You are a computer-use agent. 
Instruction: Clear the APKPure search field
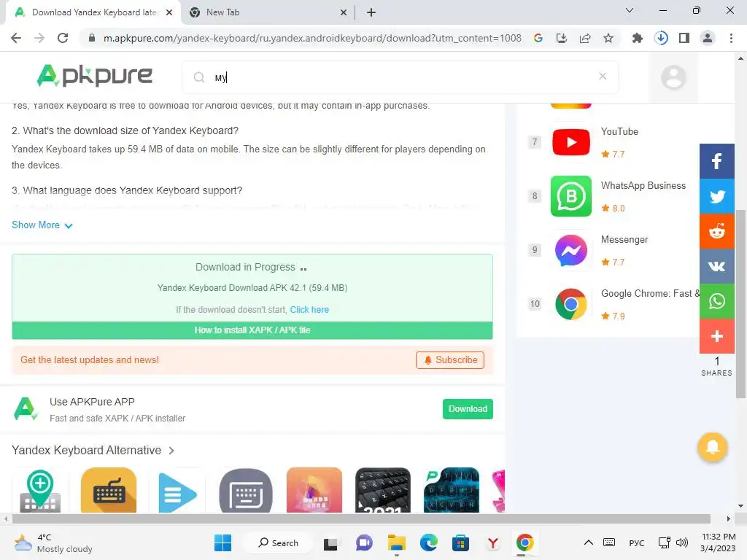click(602, 76)
